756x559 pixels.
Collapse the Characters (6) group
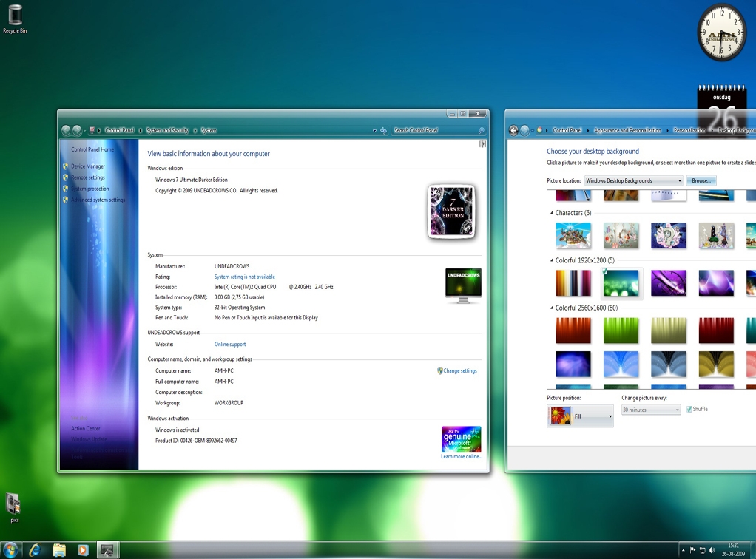pyautogui.click(x=552, y=212)
